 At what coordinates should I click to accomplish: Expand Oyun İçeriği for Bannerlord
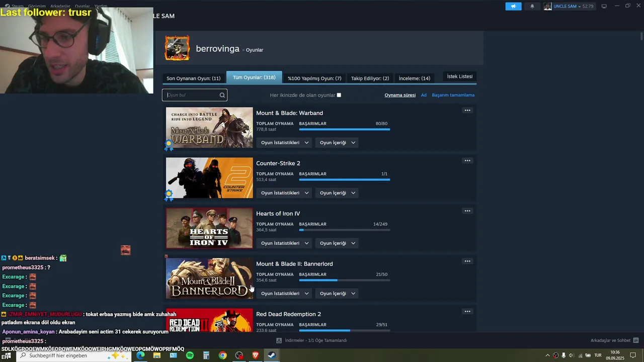[x=337, y=294]
